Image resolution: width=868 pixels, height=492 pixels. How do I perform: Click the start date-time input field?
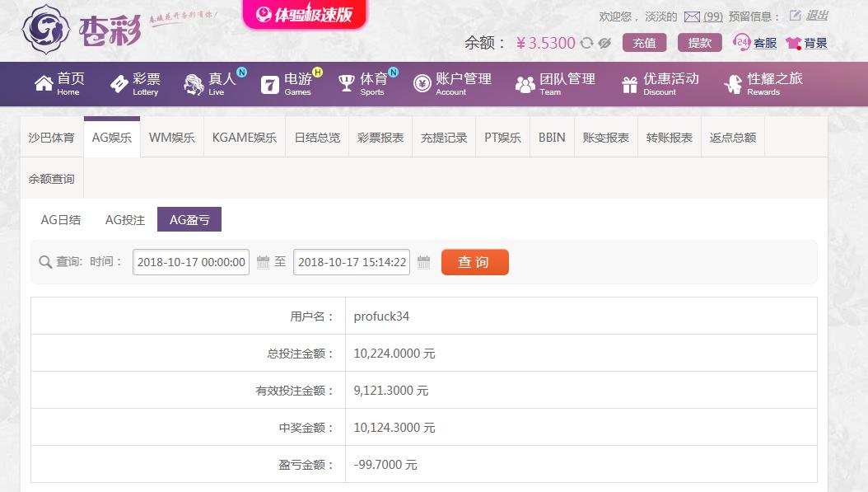[x=191, y=262]
